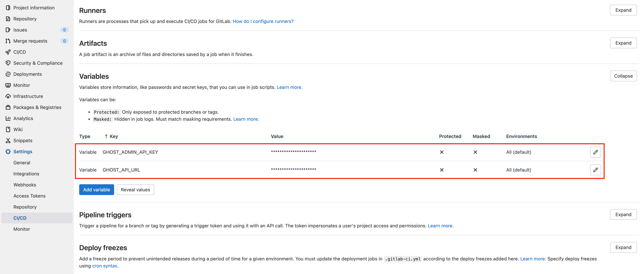The image size is (644, 274).
Task: Click the Security & Compliance shield icon
Action: (8, 63)
